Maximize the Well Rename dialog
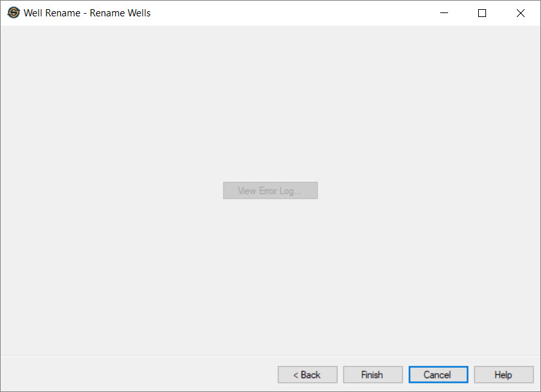This screenshot has width=541, height=392. [482, 13]
